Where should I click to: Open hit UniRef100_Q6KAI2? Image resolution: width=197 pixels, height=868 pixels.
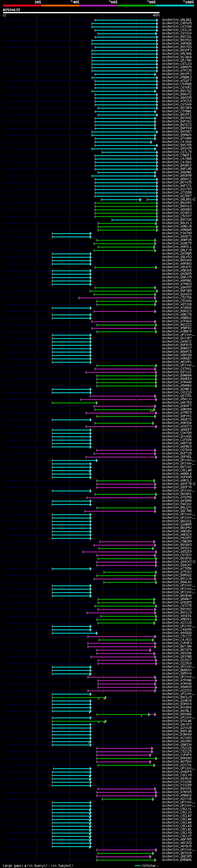pos(177,179)
